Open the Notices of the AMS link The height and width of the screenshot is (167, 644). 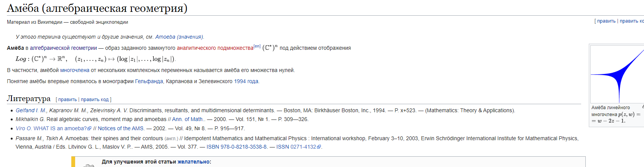click(121, 128)
